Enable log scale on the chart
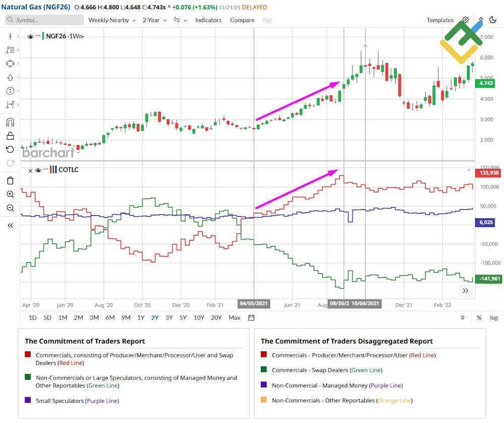Screen dimensions: 504x423 [x=494, y=318]
